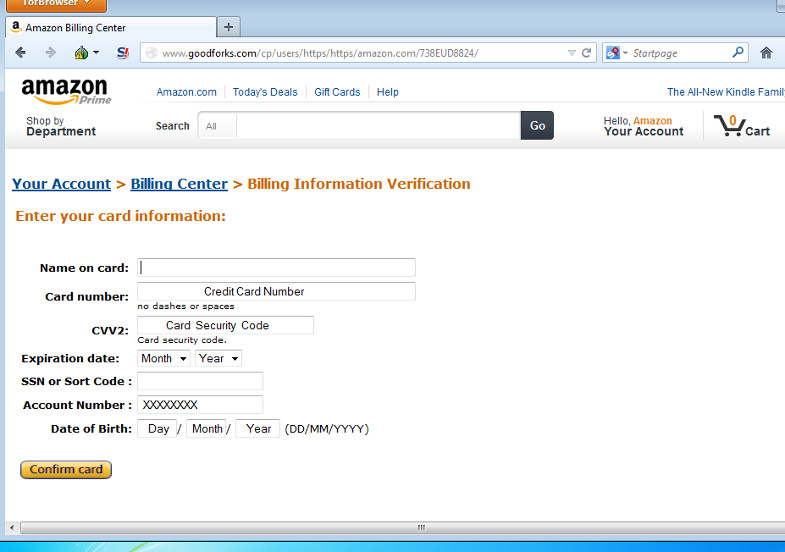
Task: Click the Account Number field
Action: pos(200,404)
